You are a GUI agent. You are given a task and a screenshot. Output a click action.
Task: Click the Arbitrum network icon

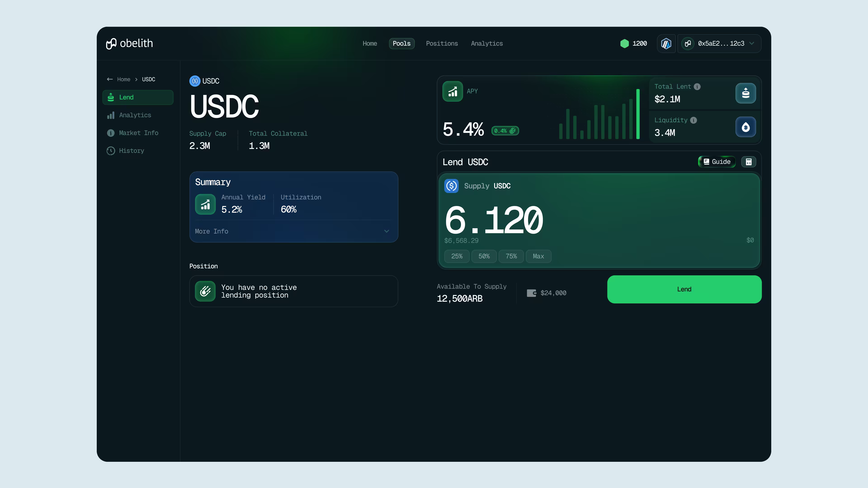[666, 43]
